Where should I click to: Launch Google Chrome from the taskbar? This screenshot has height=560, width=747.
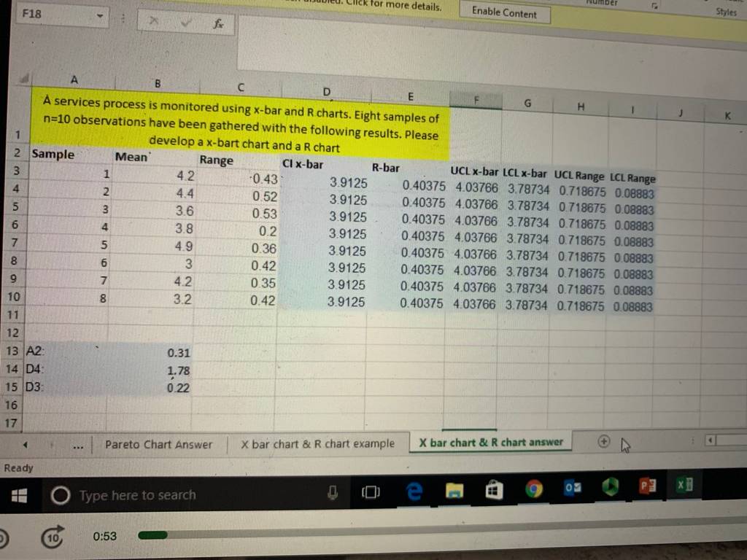point(534,489)
